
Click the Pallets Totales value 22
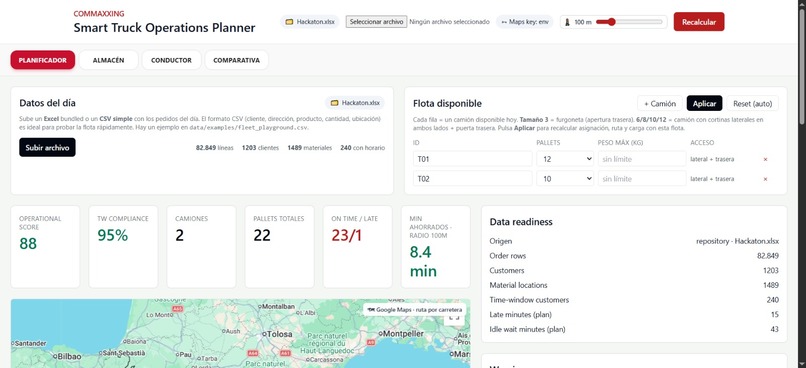point(262,235)
